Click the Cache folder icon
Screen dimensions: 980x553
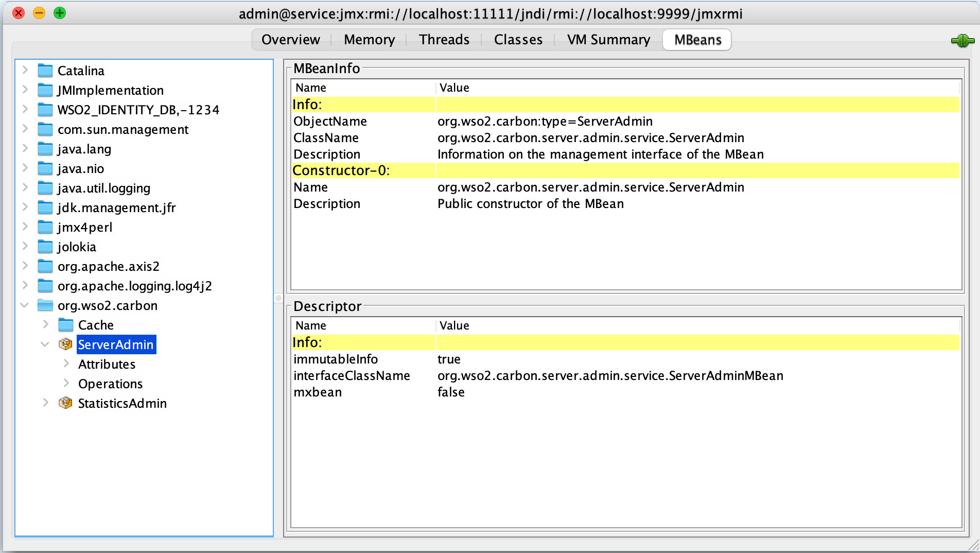coord(66,325)
